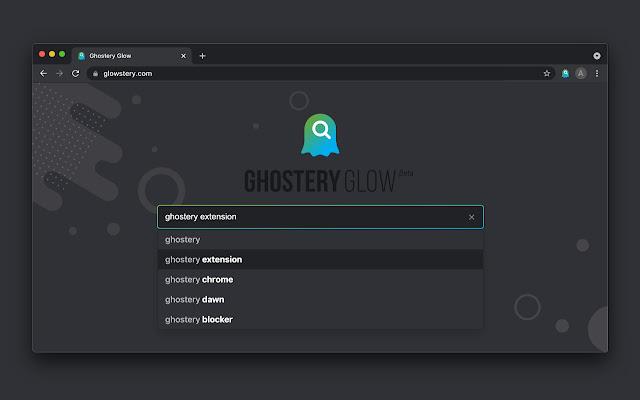Open Chrome three-dot menu
The width and height of the screenshot is (640, 400).
(597, 73)
